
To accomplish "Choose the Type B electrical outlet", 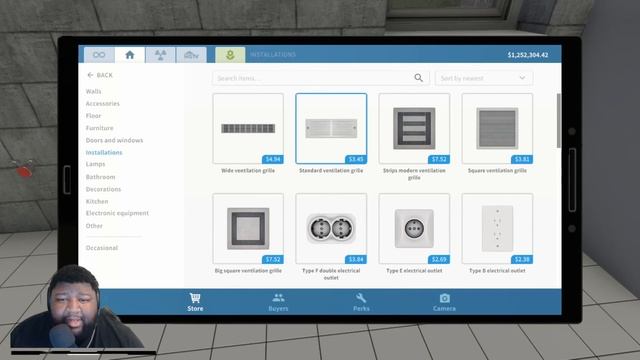I will click(x=497, y=229).
